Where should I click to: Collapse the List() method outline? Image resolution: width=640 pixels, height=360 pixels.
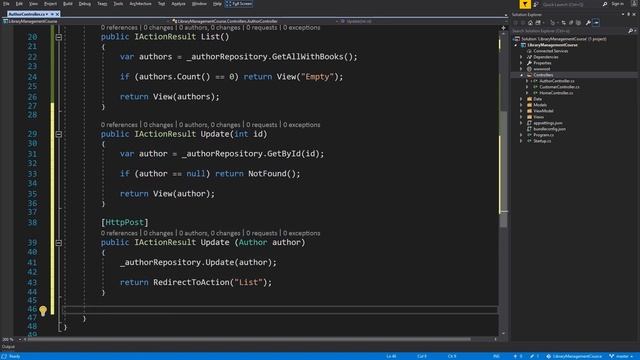coord(59,37)
